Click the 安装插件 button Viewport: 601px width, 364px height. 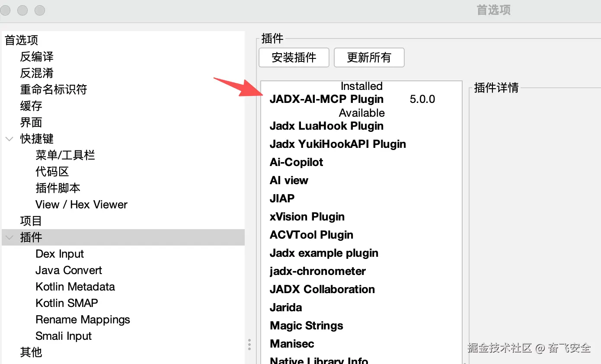pyautogui.click(x=294, y=57)
